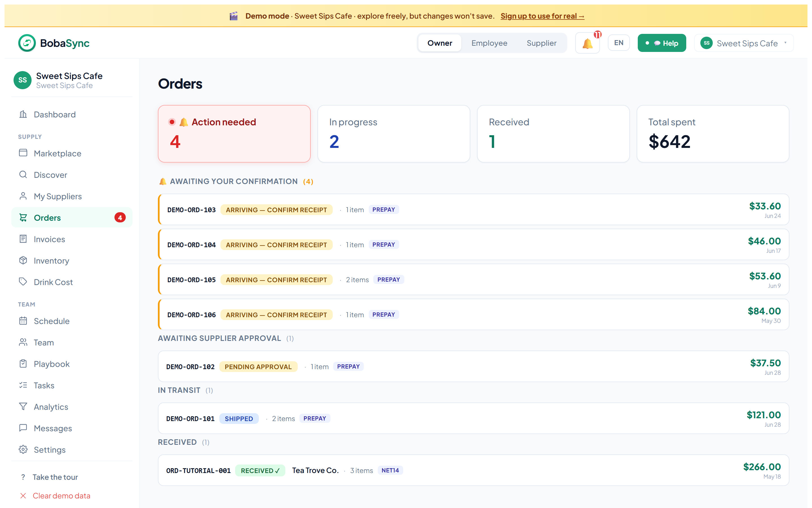This screenshot has height=508, width=812.
Task: Click the Dashboard sidebar icon
Action: point(23,114)
